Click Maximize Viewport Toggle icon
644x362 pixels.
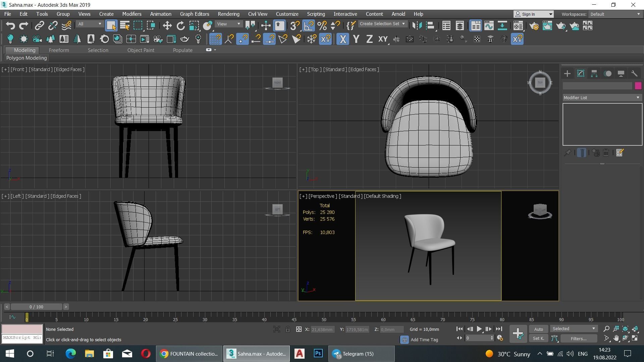[635, 339]
